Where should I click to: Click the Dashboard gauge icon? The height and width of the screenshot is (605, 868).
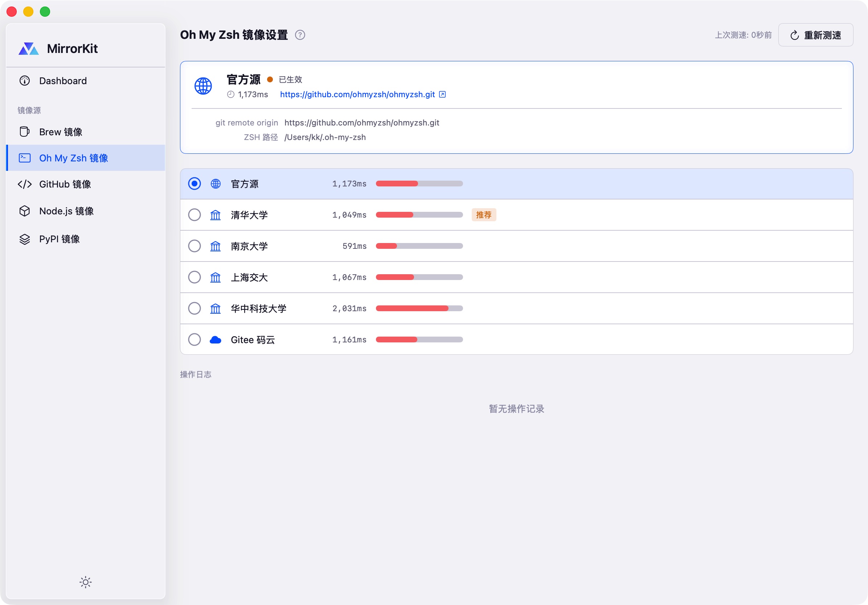(25, 81)
